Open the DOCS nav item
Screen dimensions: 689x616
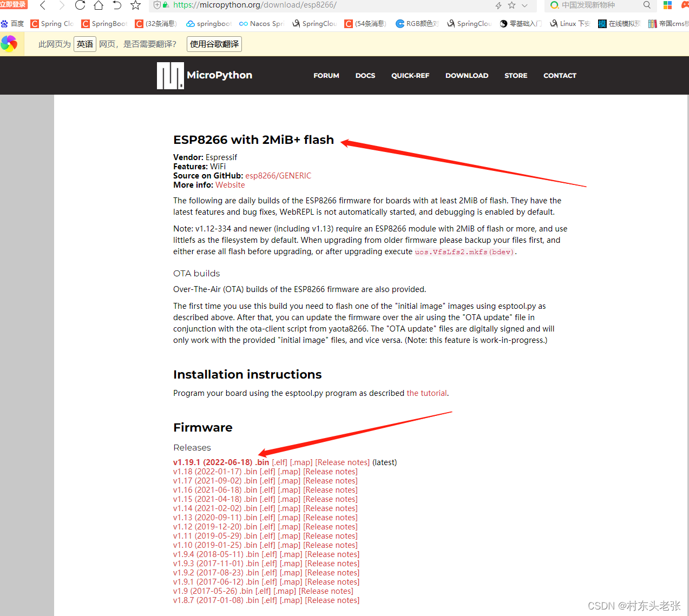tap(365, 76)
